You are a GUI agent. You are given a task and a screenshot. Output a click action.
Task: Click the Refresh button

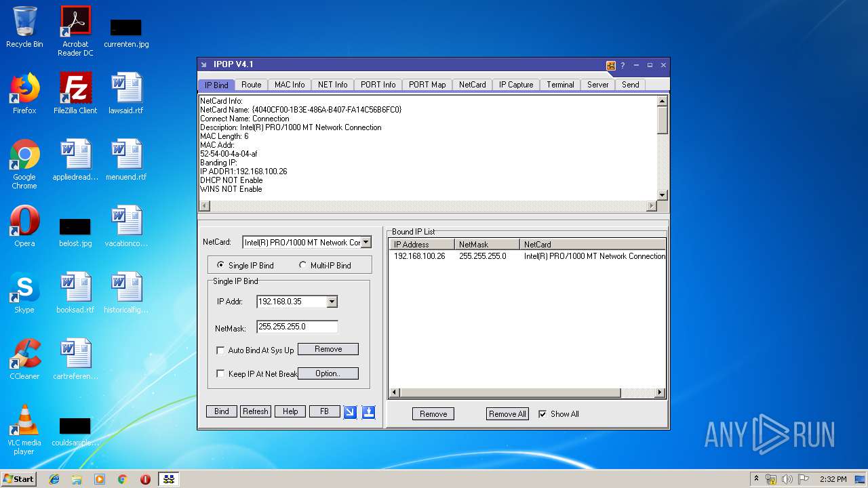256,411
